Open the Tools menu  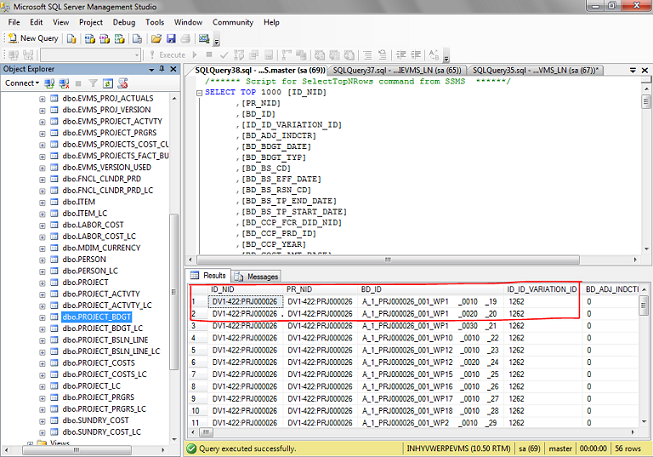(154, 21)
